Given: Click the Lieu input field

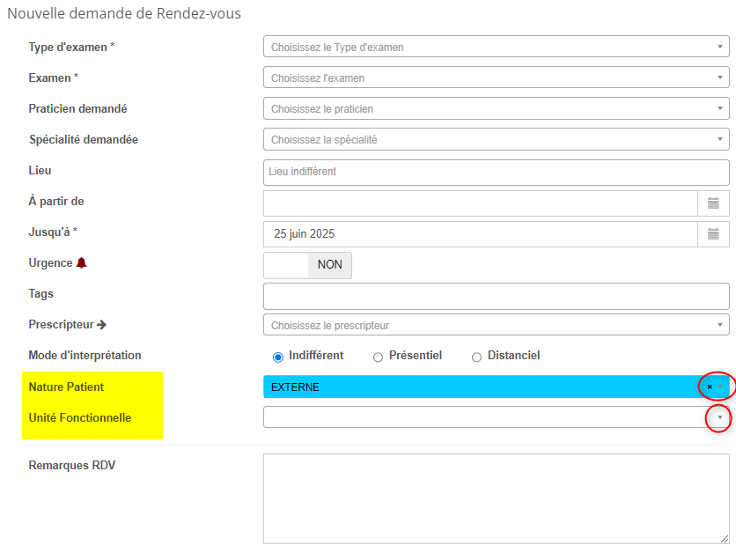Looking at the screenshot, I should [x=496, y=172].
